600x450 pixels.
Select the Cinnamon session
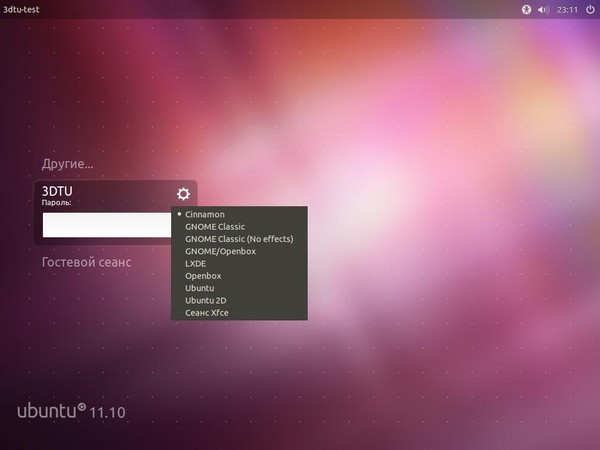(205, 215)
